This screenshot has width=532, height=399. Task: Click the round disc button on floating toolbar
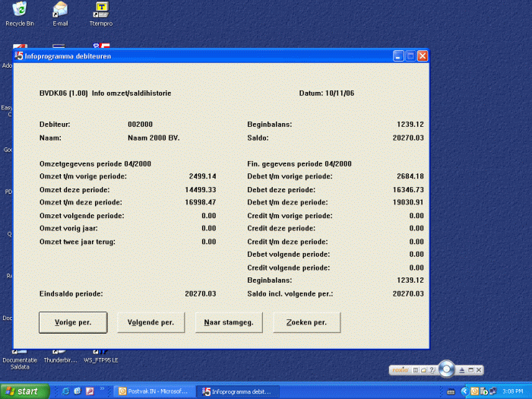(446, 369)
